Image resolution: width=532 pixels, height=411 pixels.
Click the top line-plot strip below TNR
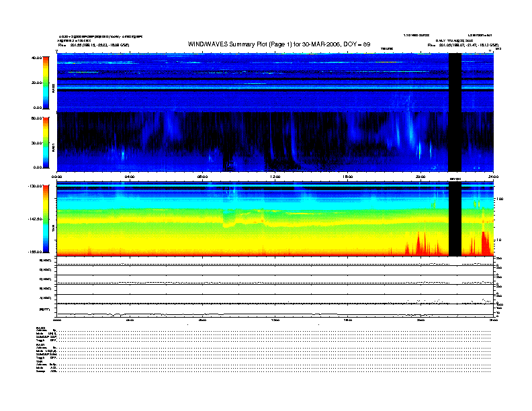coord(275,261)
